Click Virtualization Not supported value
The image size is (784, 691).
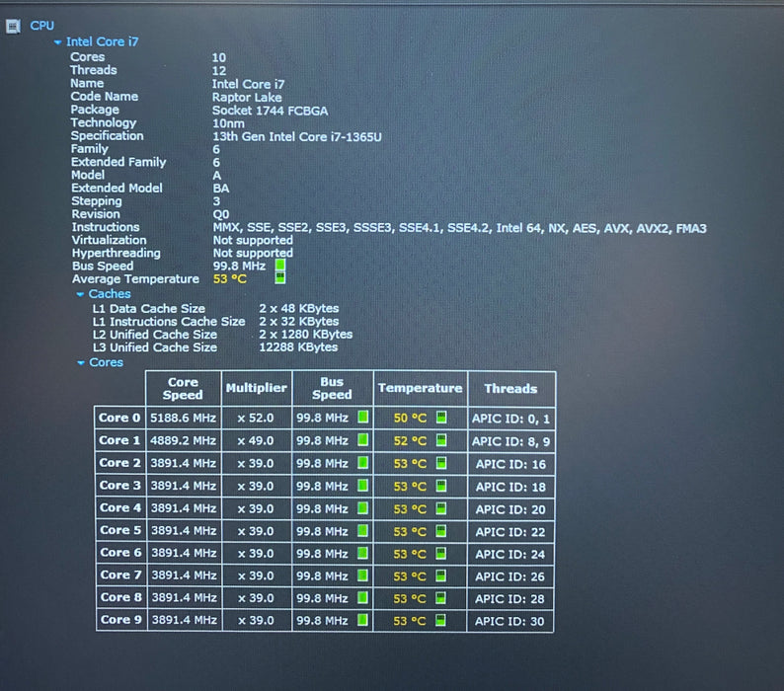(253, 240)
